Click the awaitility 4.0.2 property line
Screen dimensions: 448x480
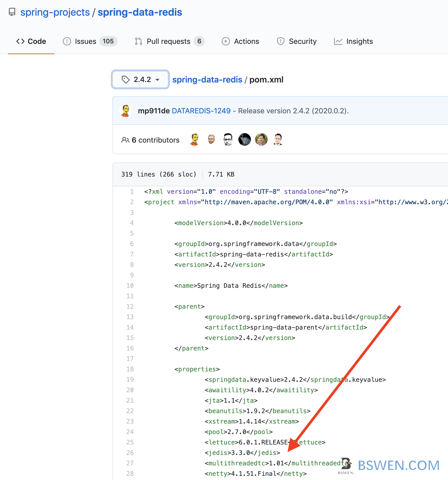coord(261,390)
